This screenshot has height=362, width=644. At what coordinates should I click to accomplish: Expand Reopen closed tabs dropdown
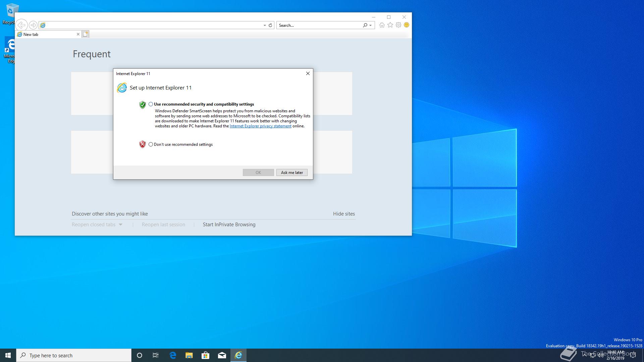click(121, 225)
